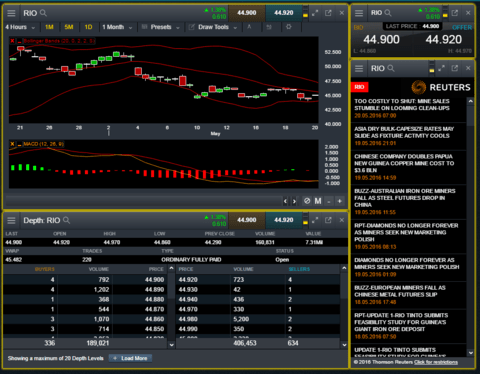Viewport: 480px width, 374px height.
Task: Click the reset chart view icon
Action: tap(307, 201)
